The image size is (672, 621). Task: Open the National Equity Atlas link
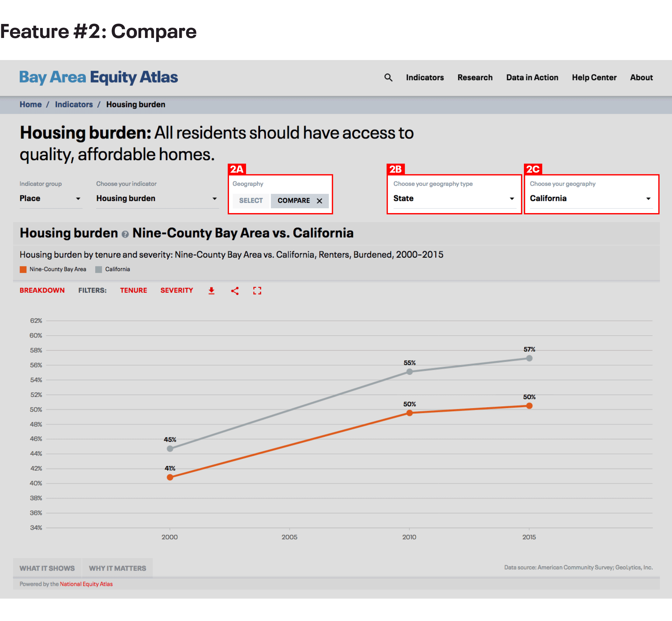pos(86,584)
